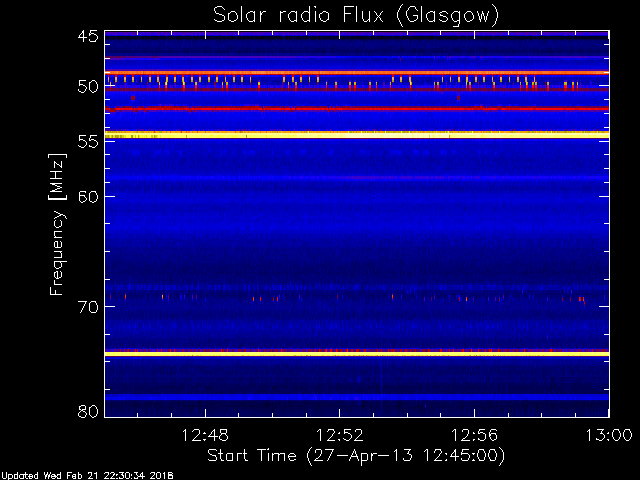The image size is (640, 480).
Task: Click the 12:56 time tick label
Action: click(x=474, y=436)
